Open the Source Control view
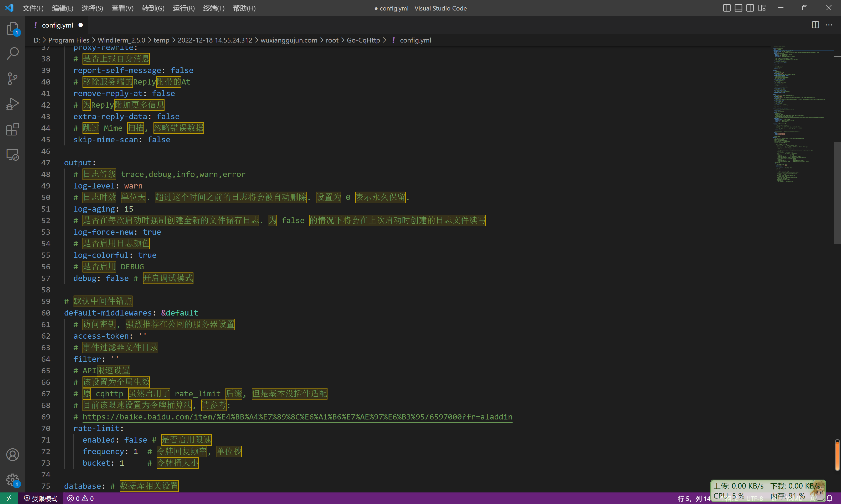This screenshot has height=504, width=841. (x=12, y=78)
